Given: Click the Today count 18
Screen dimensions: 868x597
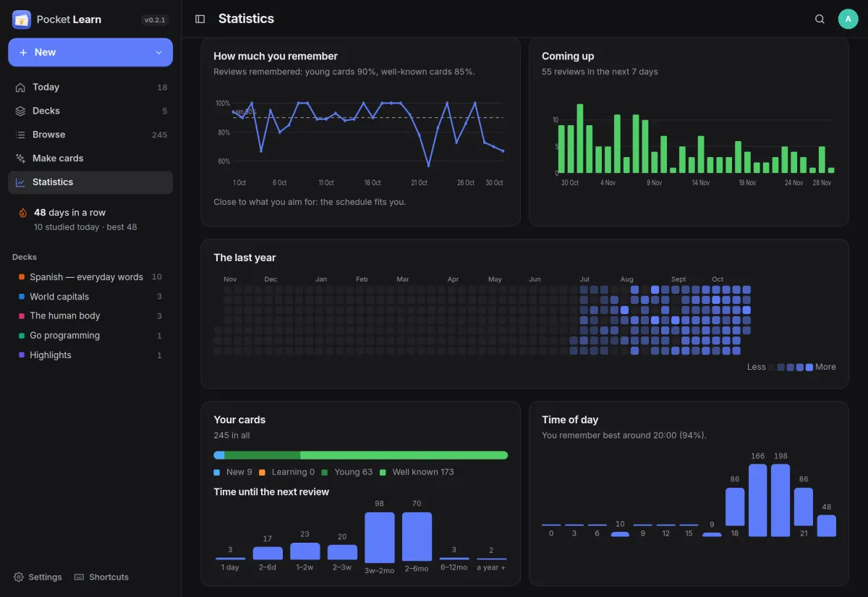Looking at the screenshot, I should pos(162,88).
